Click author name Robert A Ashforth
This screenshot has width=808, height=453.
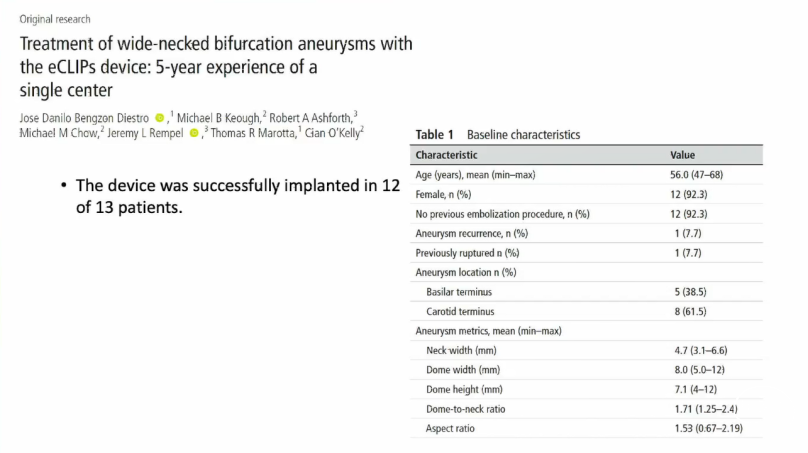[310, 118]
